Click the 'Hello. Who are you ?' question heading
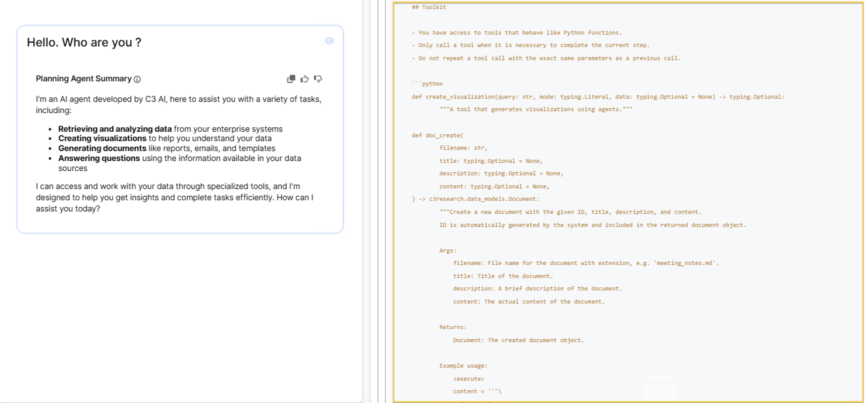This screenshot has width=868, height=403. [84, 42]
